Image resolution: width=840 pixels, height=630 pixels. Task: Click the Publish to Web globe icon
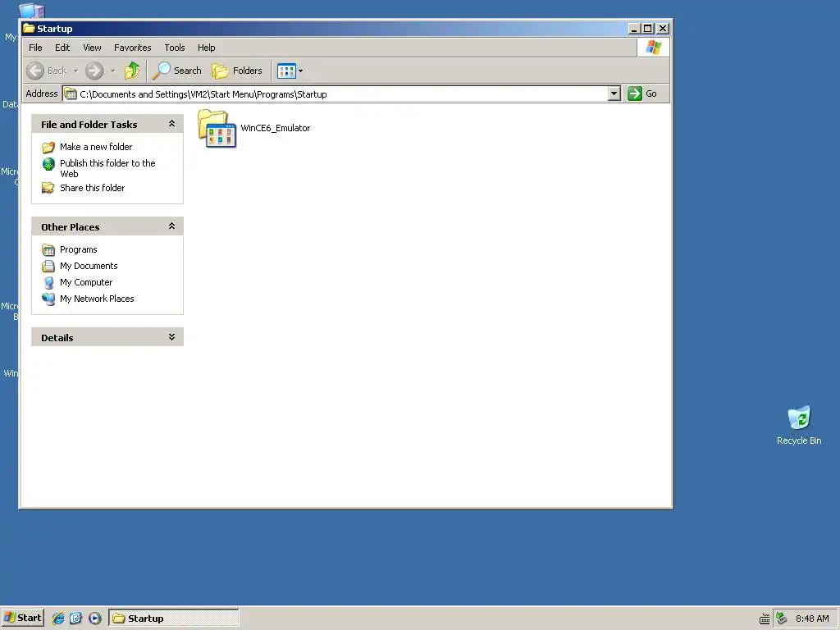pos(48,164)
